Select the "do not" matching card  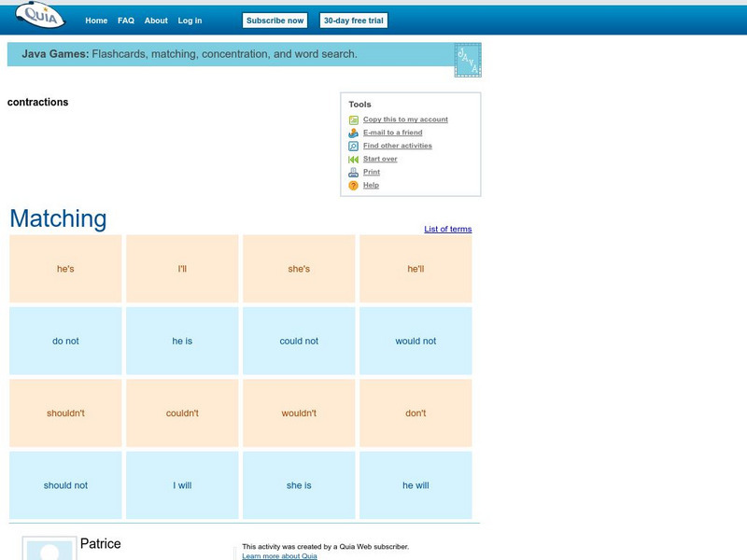point(63,341)
